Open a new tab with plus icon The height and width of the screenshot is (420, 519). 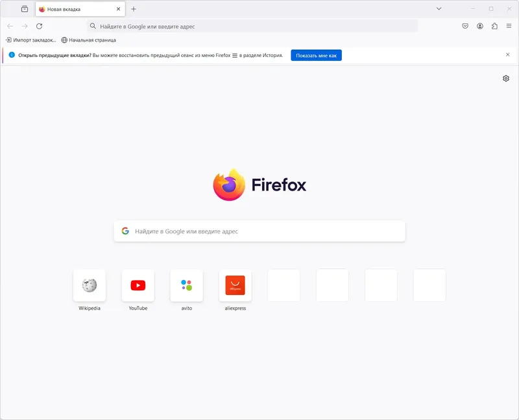click(x=134, y=9)
